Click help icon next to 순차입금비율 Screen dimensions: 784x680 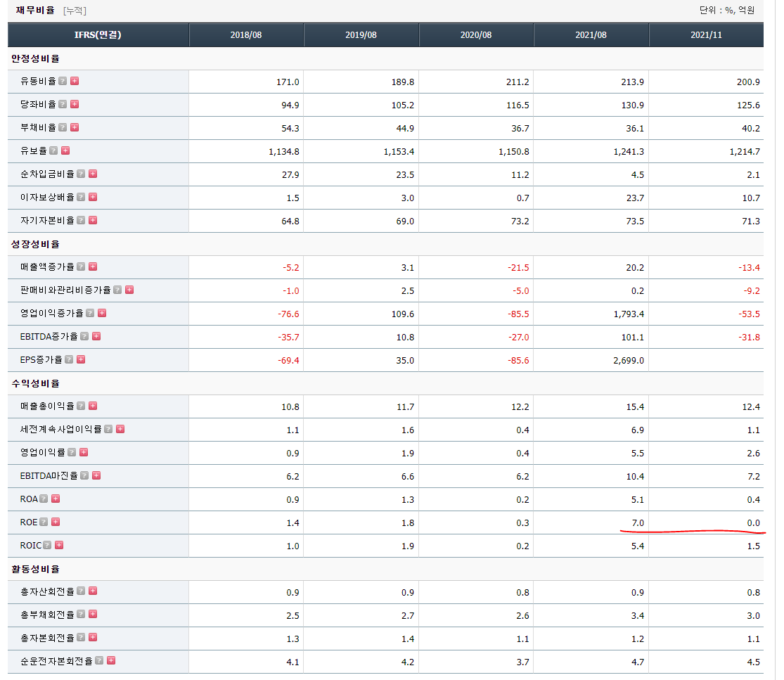(81, 174)
